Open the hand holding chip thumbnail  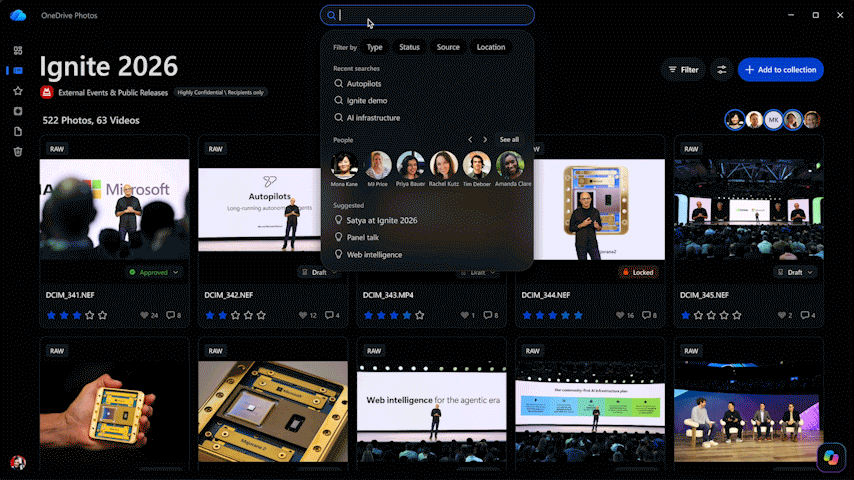pos(114,411)
